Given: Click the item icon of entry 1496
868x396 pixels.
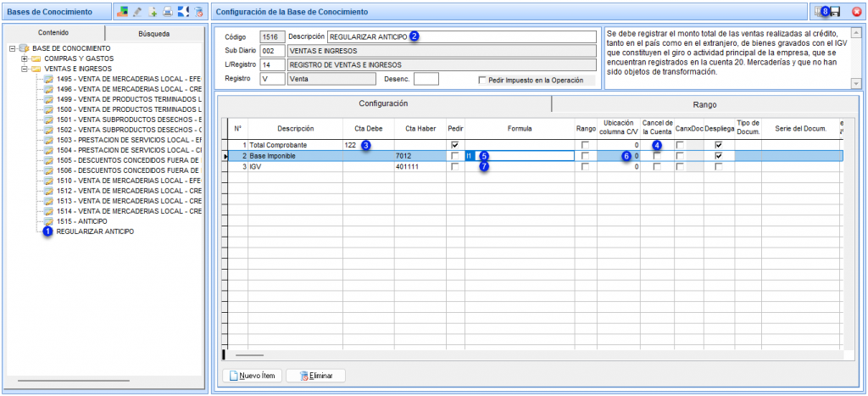Looking at the screenshot, I should [48, 89].
